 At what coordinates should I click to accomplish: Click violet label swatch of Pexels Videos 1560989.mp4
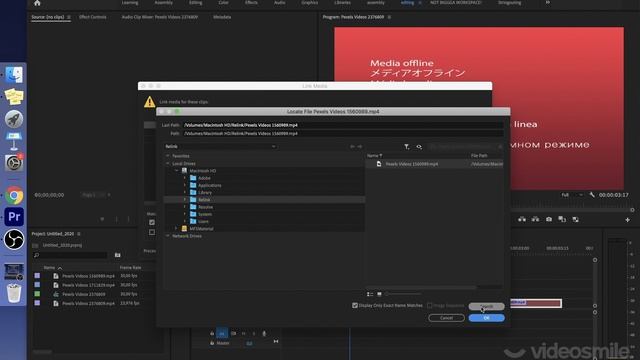(x=37, y=276)
